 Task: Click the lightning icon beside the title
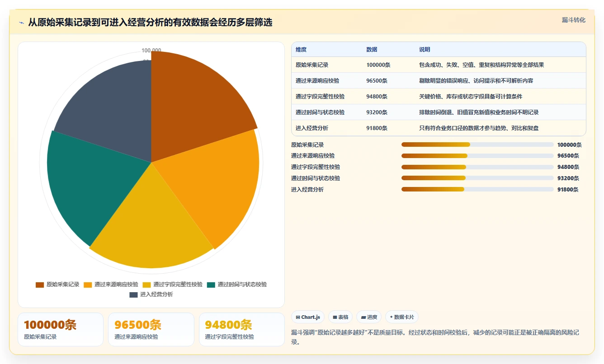[x=22, y=23]
